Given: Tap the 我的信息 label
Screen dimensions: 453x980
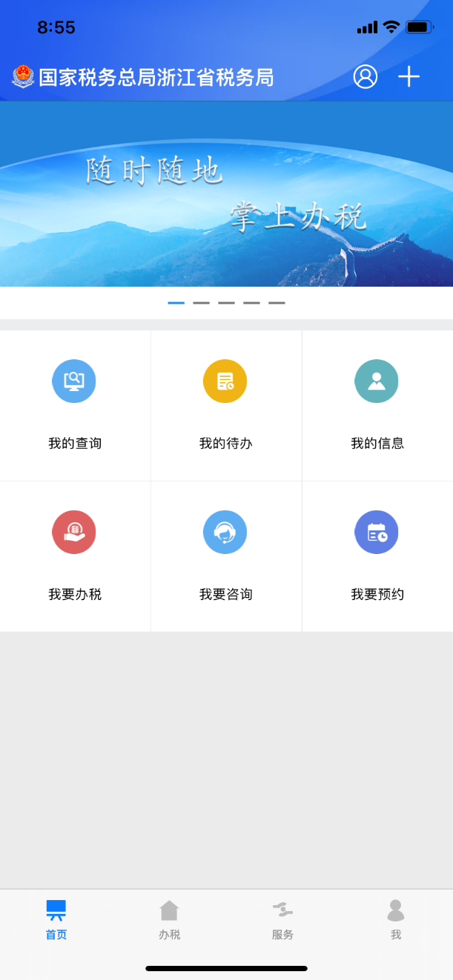Looking at the screenshot, I should (377, 444).
